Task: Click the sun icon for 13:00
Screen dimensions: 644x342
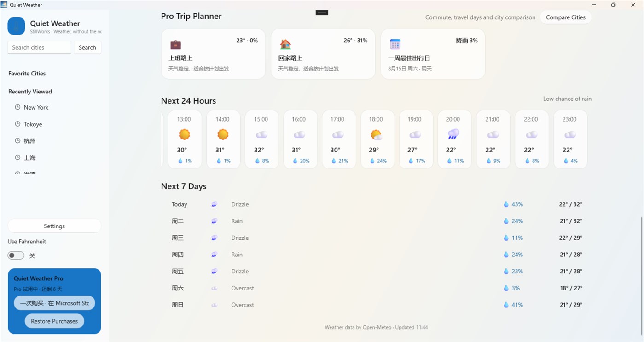Action: click(184, 134)
